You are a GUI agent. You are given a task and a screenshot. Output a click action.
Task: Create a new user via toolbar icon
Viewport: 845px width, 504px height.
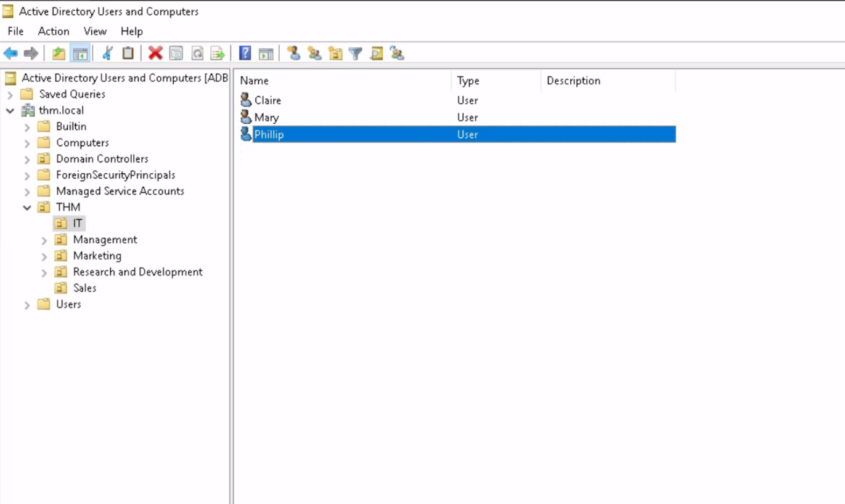[294, 54]
